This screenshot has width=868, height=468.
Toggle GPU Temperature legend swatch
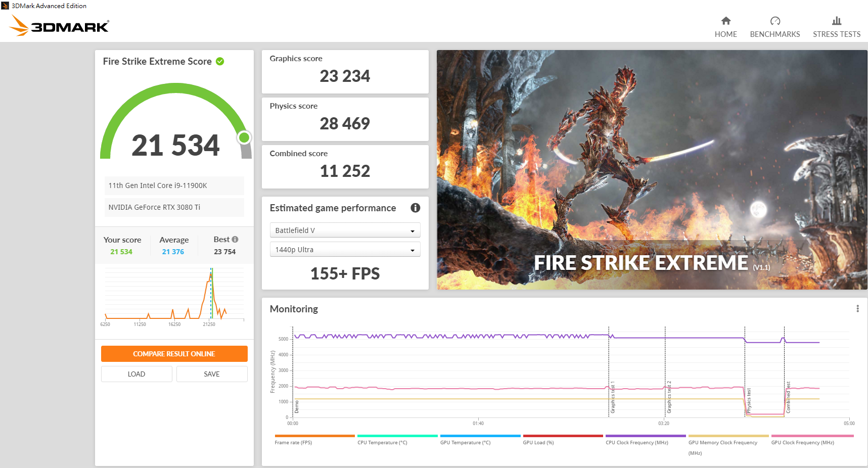coord(480,436)
